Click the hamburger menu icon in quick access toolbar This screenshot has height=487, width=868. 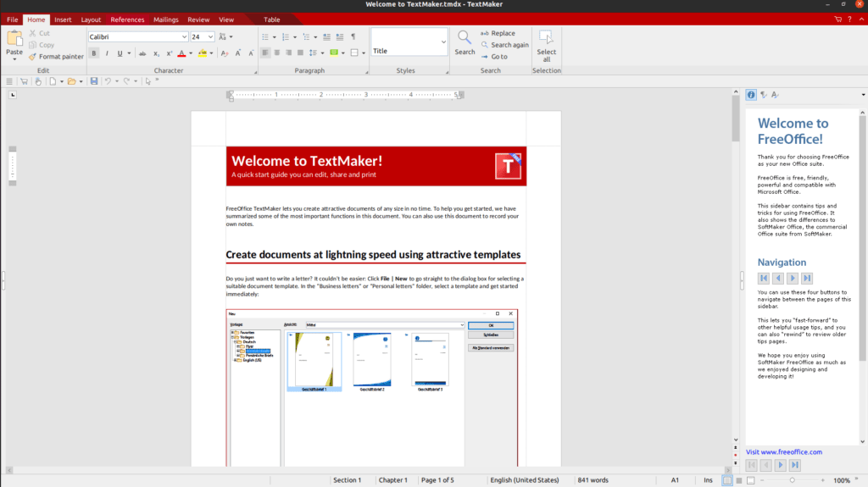point(9,81)
